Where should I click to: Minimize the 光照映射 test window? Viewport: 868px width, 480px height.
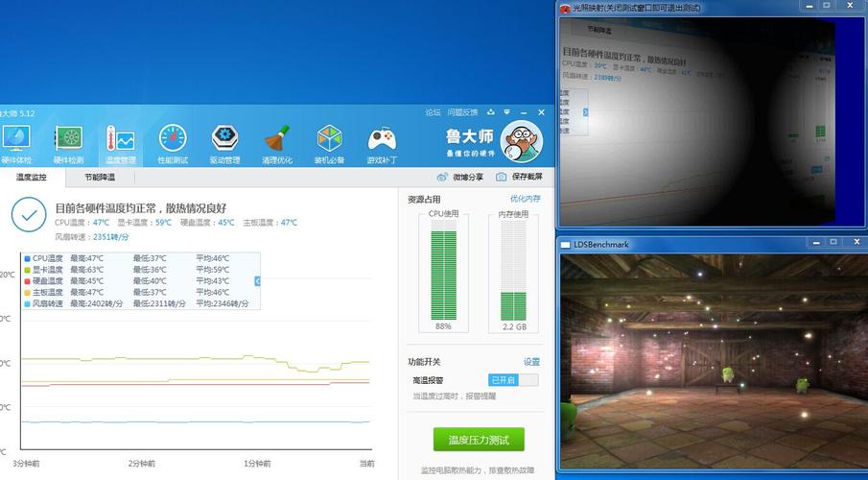point(809,6)
